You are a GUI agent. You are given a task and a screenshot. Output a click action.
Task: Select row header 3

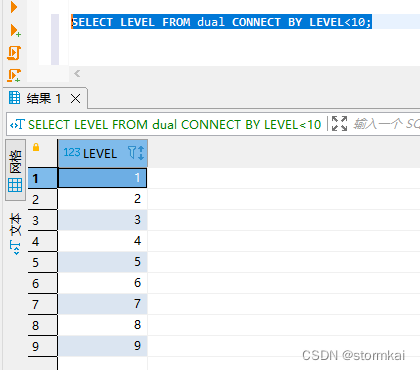(43, 220)
